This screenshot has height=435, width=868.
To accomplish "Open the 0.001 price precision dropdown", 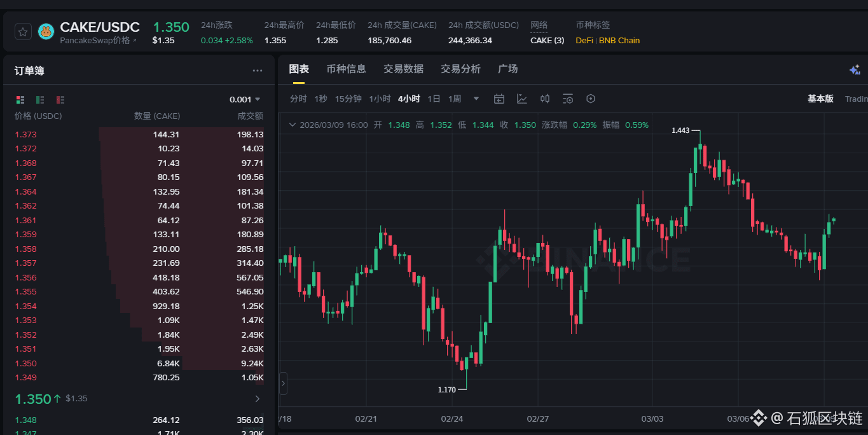I will tap(245, 99).
